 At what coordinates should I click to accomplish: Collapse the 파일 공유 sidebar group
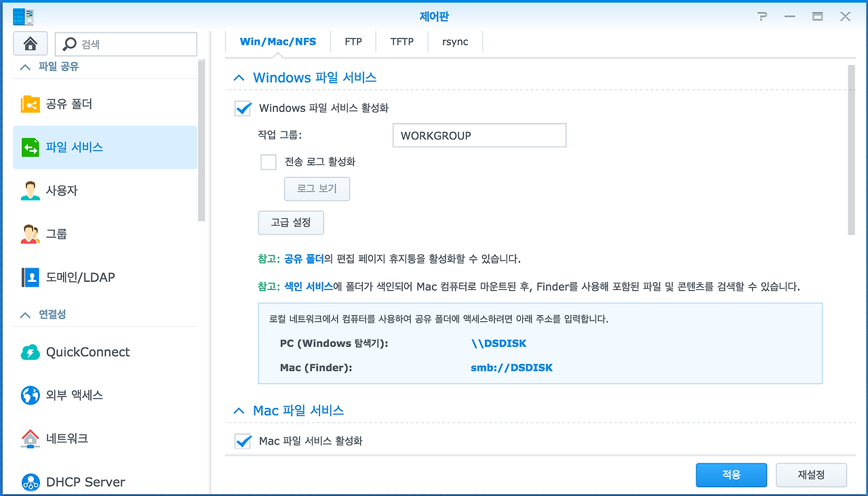(25, 66)
